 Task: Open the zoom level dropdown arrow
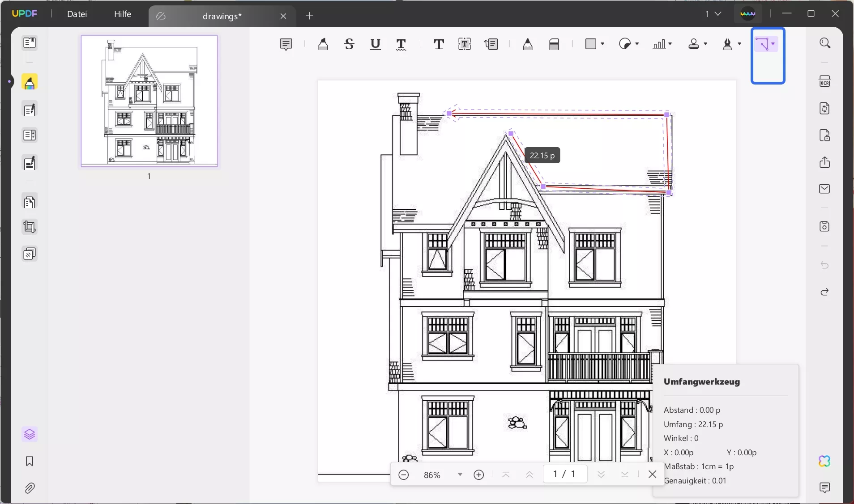tap(460, 474)
